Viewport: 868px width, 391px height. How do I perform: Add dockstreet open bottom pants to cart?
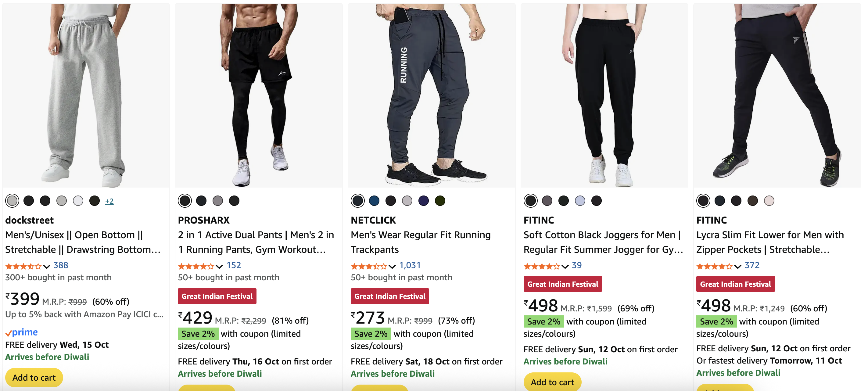34,378
